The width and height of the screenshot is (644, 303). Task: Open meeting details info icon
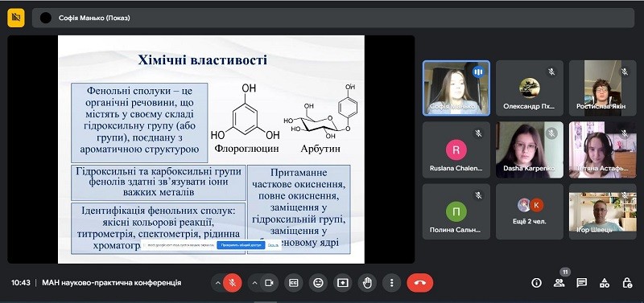pyautogui.click(x=536, y=283)
